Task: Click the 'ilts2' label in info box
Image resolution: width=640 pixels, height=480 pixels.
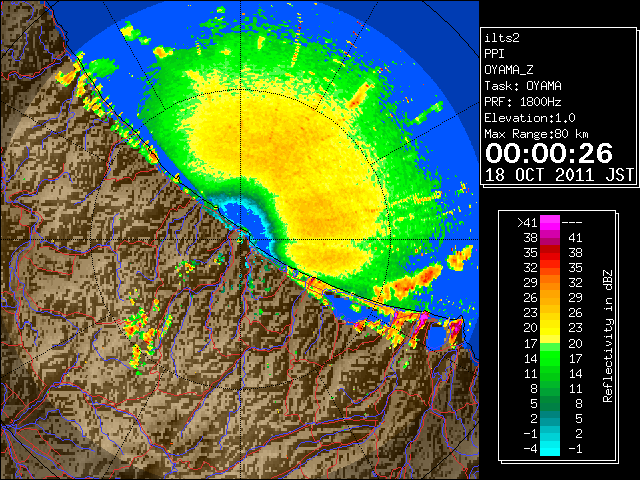Action: [502, 38]
